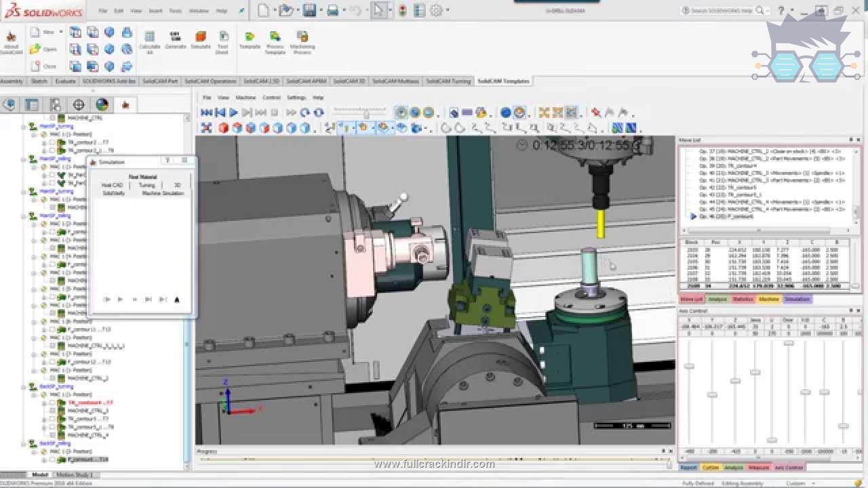868x488 pixels.
Task: Toggle the checkbox beside TR_contour4 in the tree
Action: point(52,403)
